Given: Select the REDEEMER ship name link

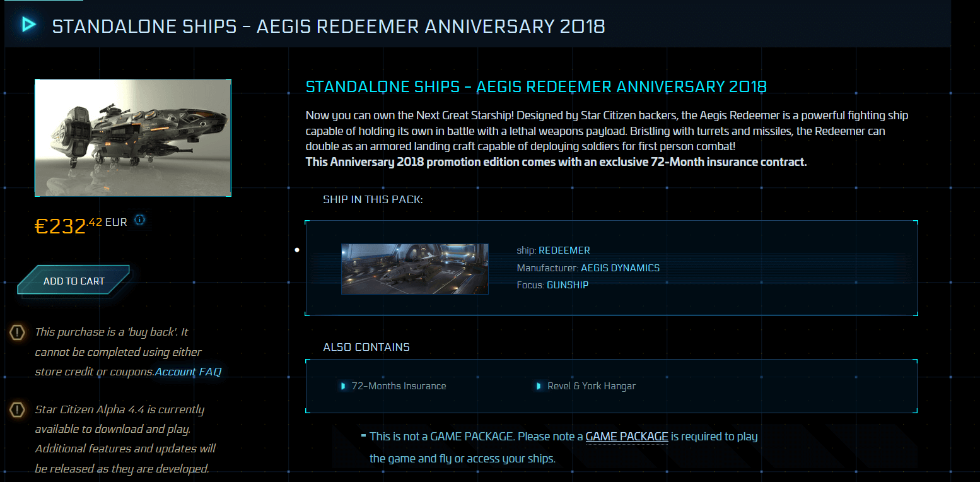Looking at the screenshot, I should pyautogui.click(x=564, y=250).
